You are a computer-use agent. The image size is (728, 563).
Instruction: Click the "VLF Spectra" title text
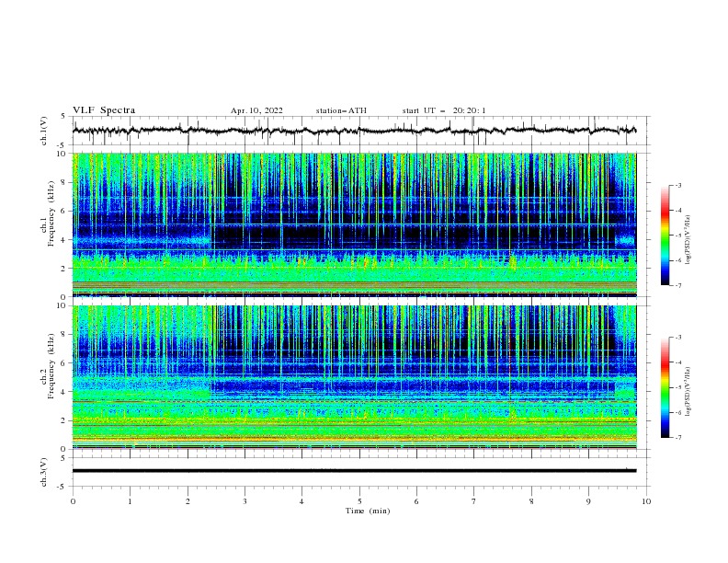pos(104,110)
